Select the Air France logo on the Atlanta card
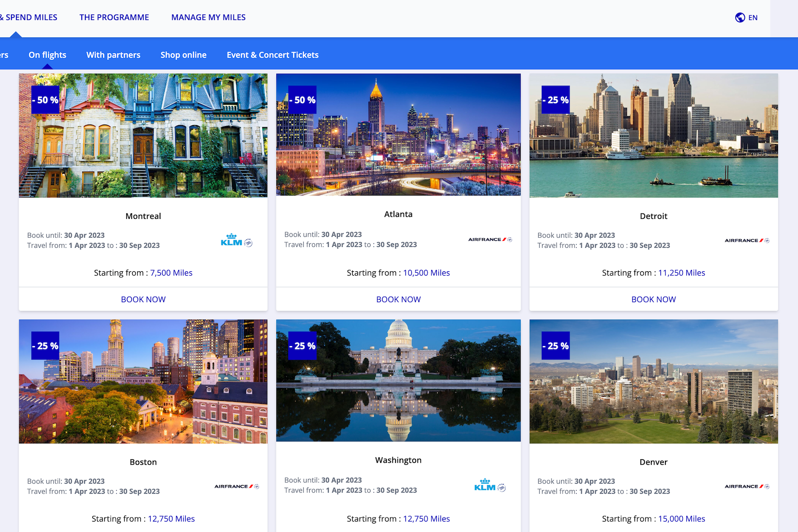The image size is (798, 532). pos(490,239)
